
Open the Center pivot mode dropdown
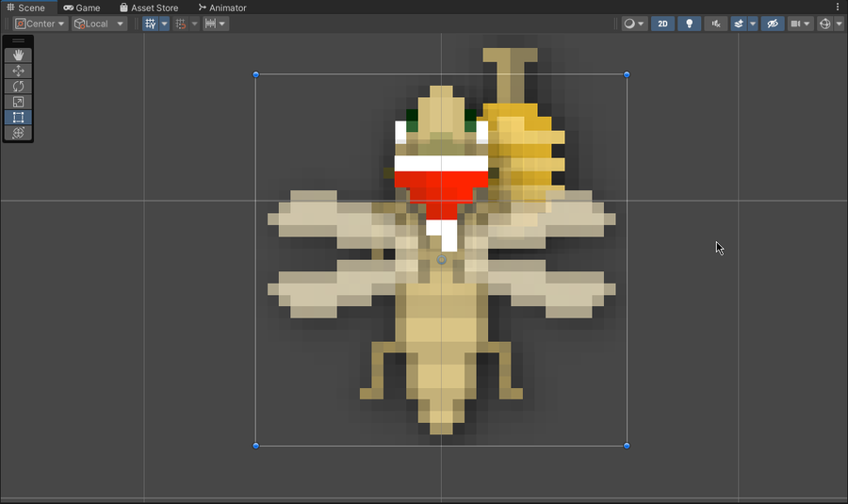(41, 24)
